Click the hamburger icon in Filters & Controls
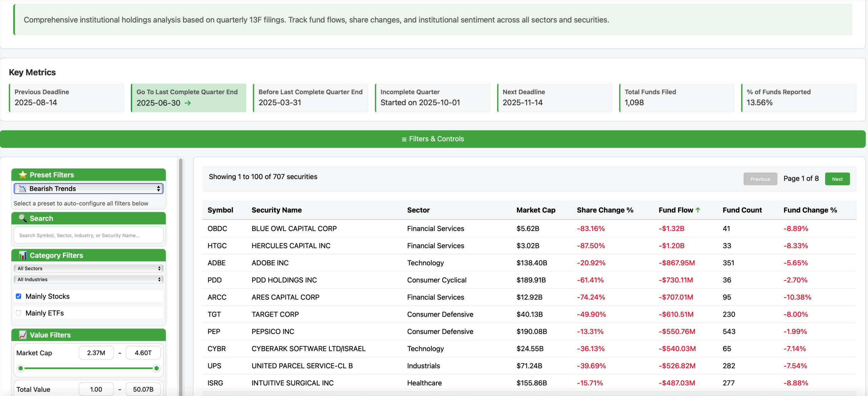868x396 pixels. tap(404, 139)
